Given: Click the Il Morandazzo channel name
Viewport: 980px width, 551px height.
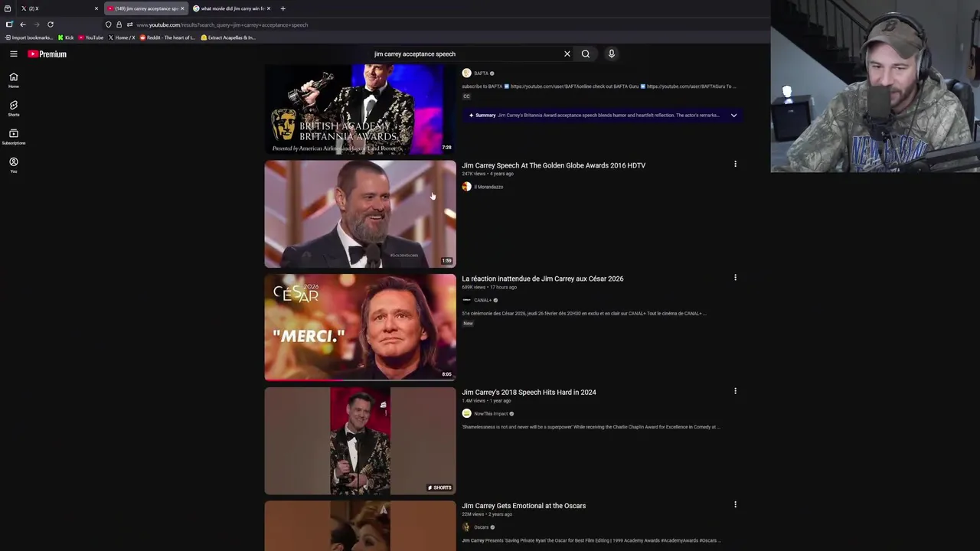Looking at the screenshot, I should point(488,187).
